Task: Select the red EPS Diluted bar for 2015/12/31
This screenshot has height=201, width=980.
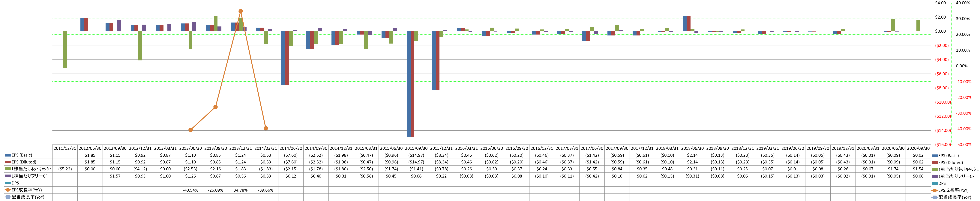Action: coord(437,61)
